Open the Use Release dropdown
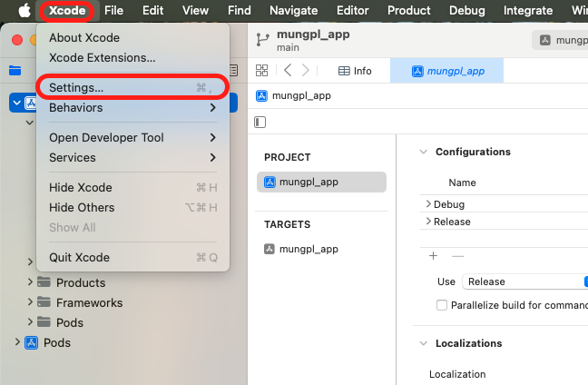 point(525,281)
